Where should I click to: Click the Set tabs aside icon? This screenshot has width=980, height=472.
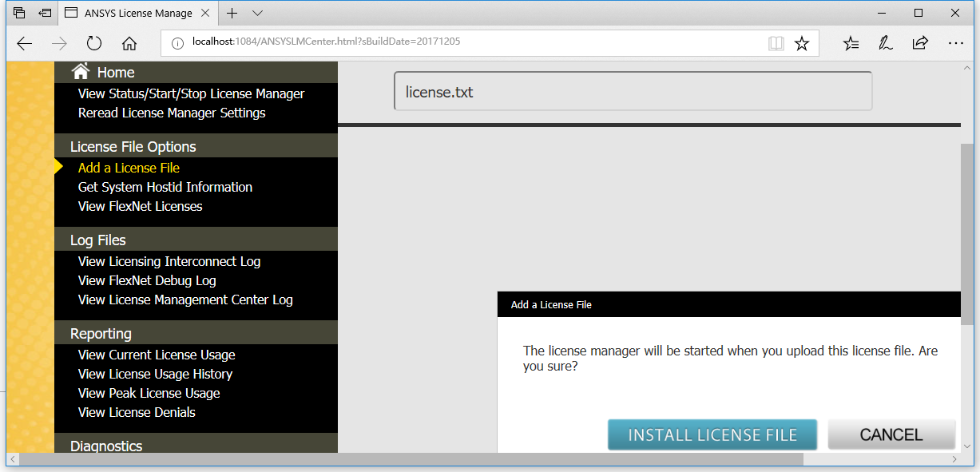46,13
